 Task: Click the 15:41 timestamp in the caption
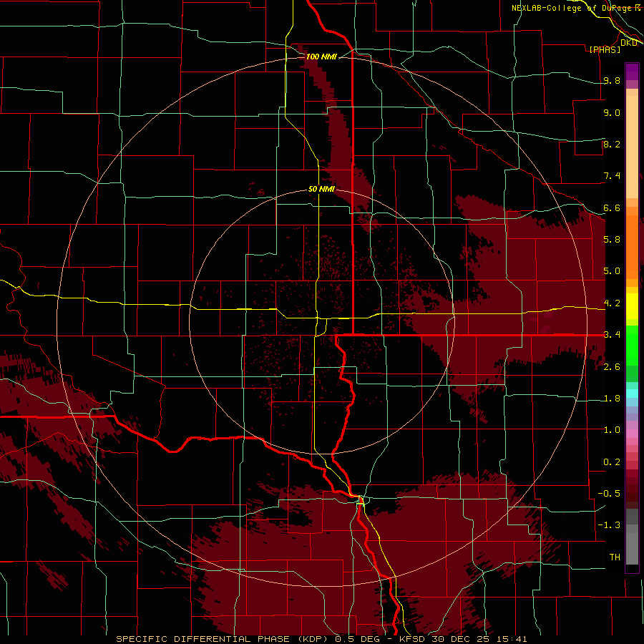(512, 639)
